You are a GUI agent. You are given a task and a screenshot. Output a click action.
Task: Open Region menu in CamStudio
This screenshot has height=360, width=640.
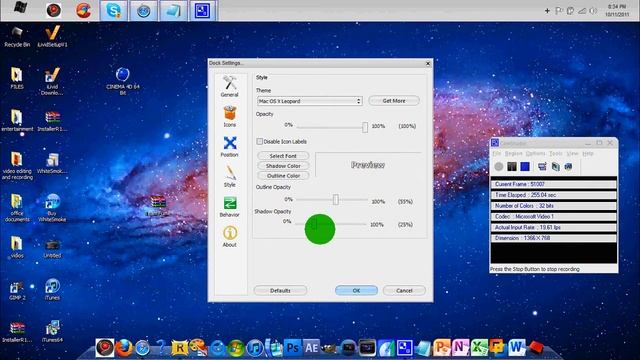pyautogui.click(x=513, y=153)
